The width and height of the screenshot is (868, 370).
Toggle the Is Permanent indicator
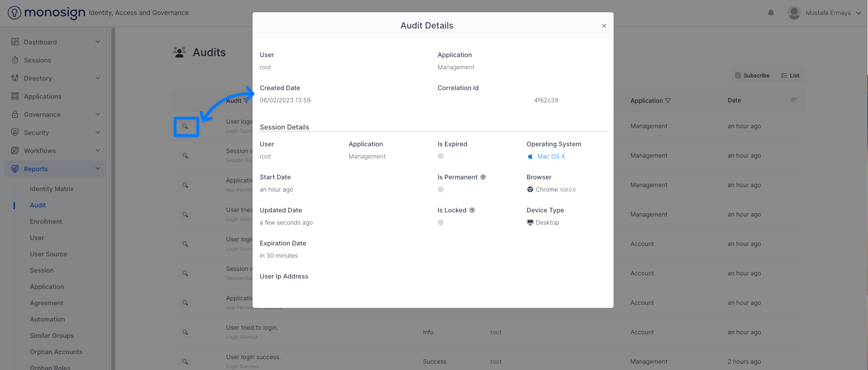pos(440,189)
